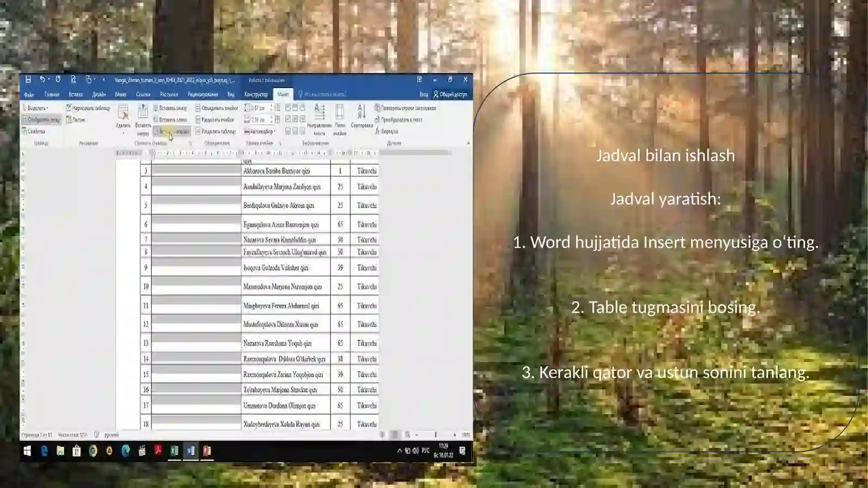Click row height spinner arrows
868x488 pixels.
click(x=271, y=108)
